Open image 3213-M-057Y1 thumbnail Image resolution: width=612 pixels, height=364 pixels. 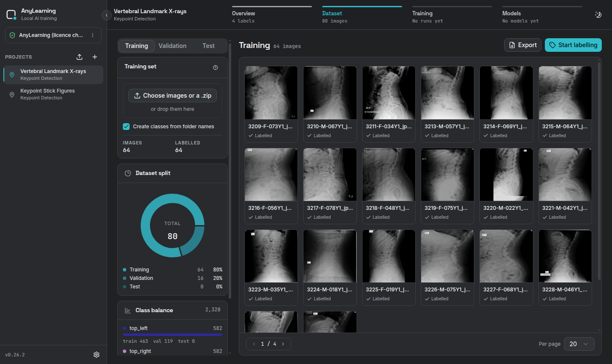point(448,93)
